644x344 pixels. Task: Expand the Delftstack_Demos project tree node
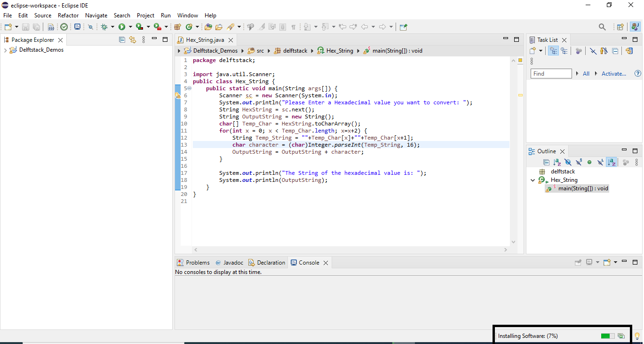point(5,50)
